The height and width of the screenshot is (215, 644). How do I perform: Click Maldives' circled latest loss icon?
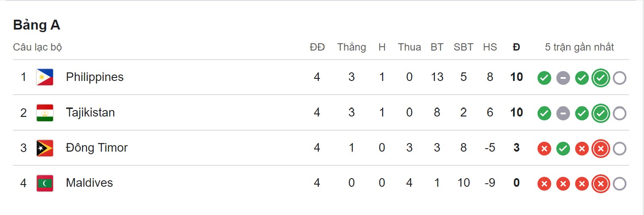tap(600, 184)
